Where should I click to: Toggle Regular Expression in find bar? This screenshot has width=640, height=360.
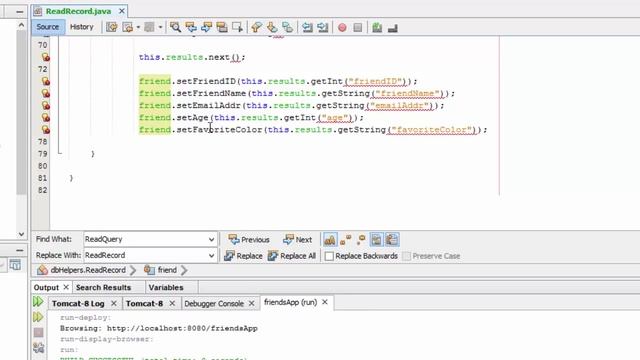coord(361,240)
